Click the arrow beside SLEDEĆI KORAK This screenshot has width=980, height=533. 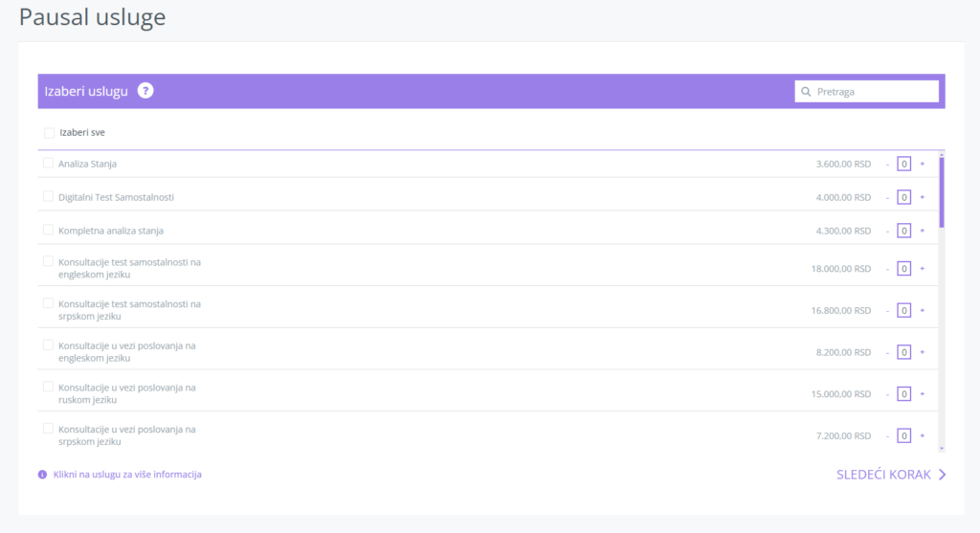[x=943, y=475]
